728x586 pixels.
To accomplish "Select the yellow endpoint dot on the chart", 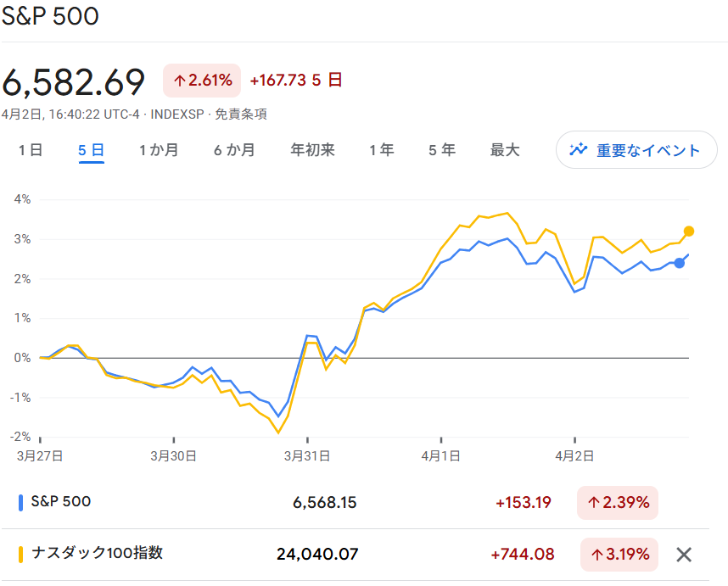I will (690, 230).
